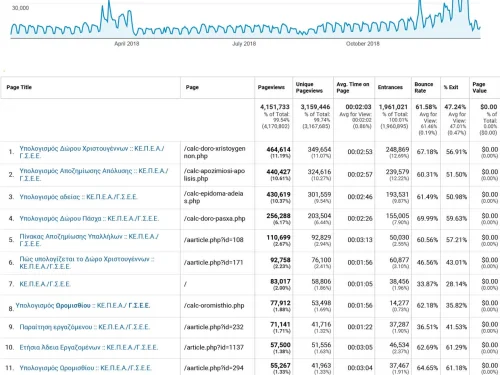Open the Υπολογισμός Δώρου Πάσχα page title link
This screenshot has height=375, width=500.
(89, 219)
